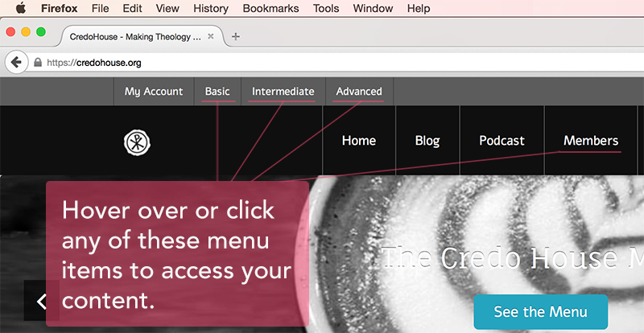Click the credohouse.org address field
The width and height of the screenshot is (644, 333).
pyautogui.click(x=336, y=63)
